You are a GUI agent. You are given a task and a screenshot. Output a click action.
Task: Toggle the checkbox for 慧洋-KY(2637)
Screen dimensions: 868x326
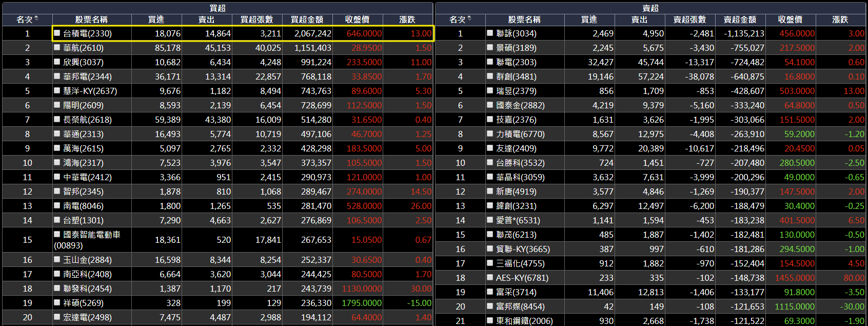(57, 90)
